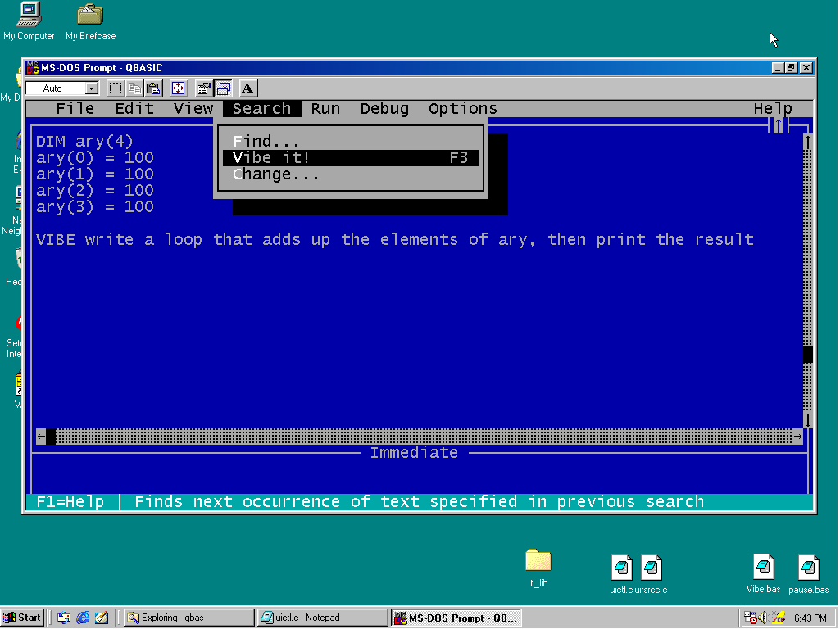Click the horizontal scrollbar right arrow
This screenshot has height=629, width=840.
(797, 437)
